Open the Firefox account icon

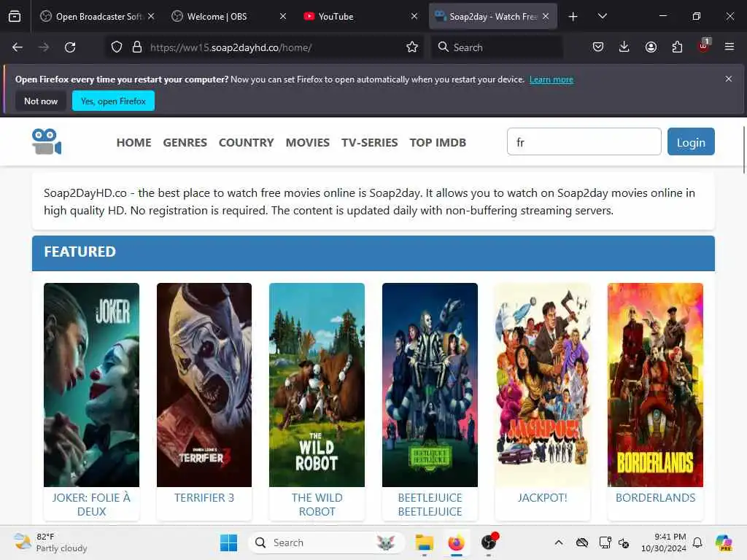click(651, 47)
